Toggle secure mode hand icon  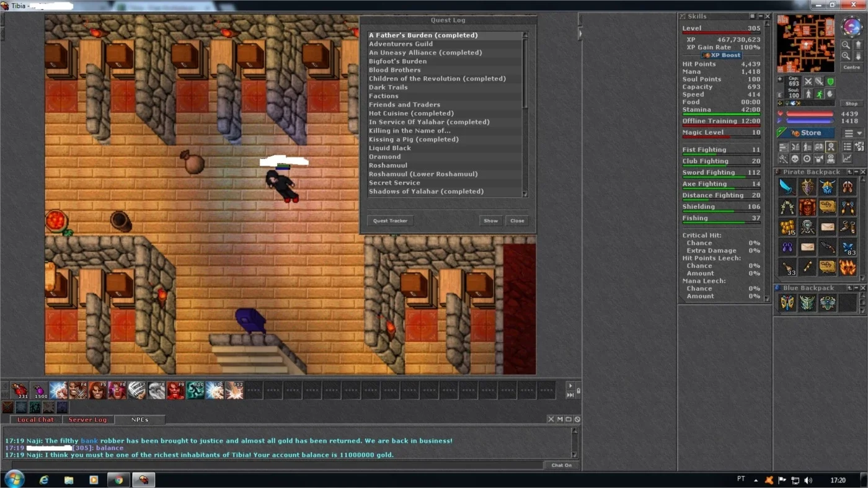point(831,94)
